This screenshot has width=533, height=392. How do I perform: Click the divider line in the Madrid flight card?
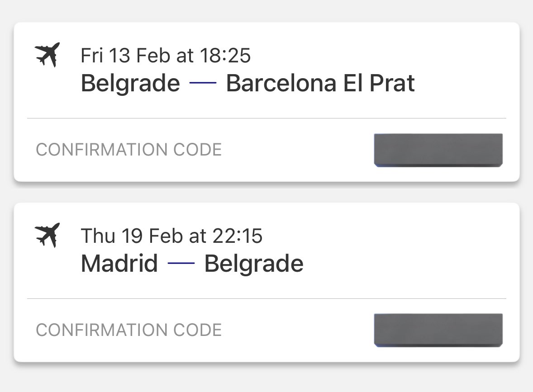pyautogui.click(x=266, y=299)
